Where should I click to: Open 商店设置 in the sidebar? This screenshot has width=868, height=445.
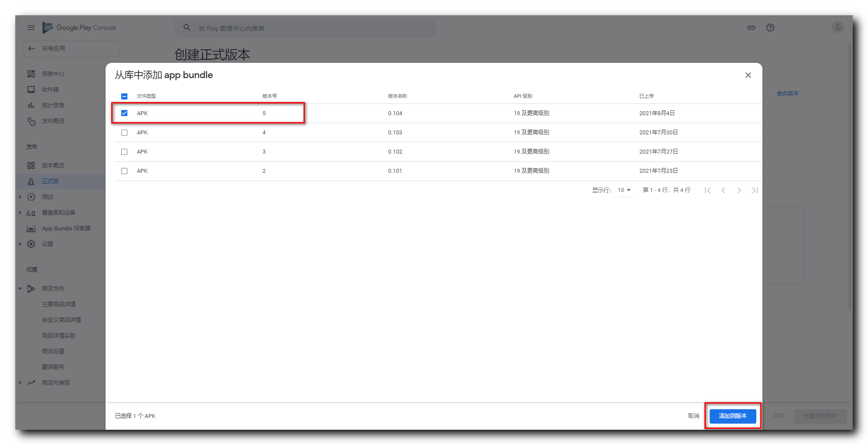point(53,351)
